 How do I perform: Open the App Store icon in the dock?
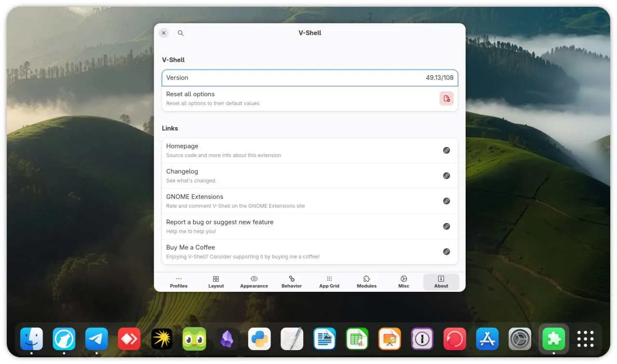click(x=487, y=339)
